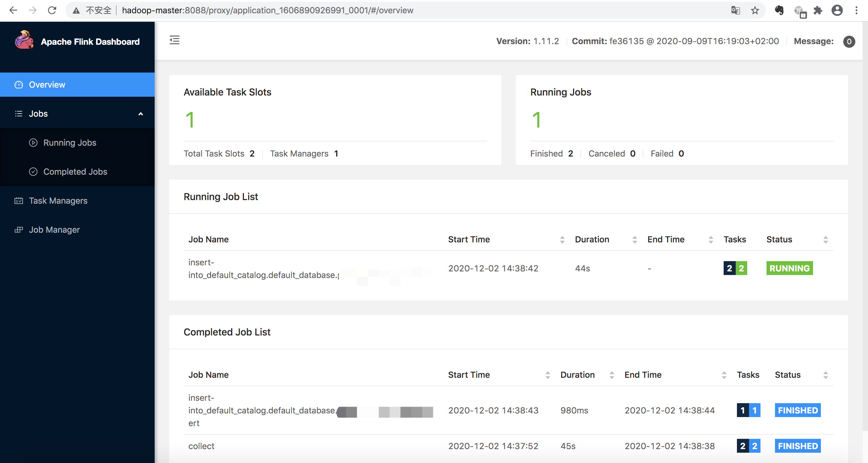Select the Job Manager sidebar icon
This screenshot has width=868, height=463.
tap(17, 228)
